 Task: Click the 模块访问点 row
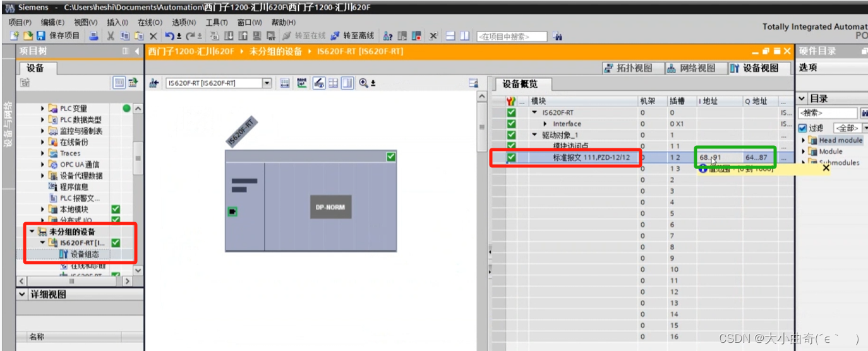point(571,146)
